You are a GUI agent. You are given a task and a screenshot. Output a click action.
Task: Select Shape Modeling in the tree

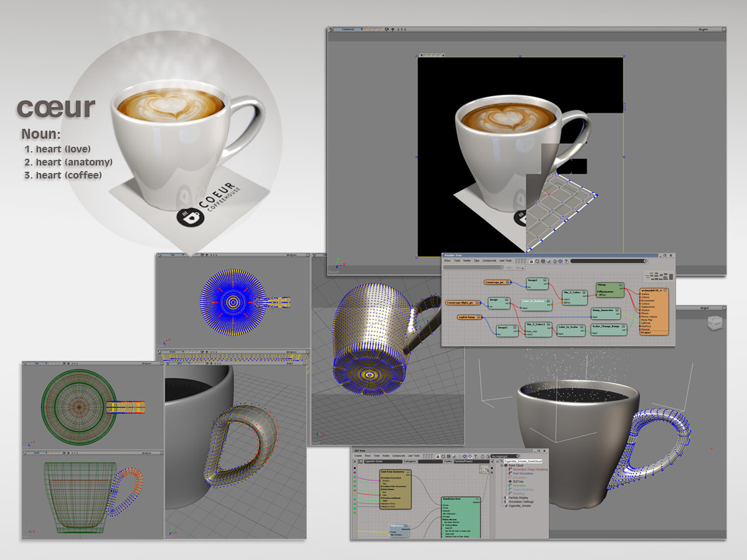click(523, 490)
